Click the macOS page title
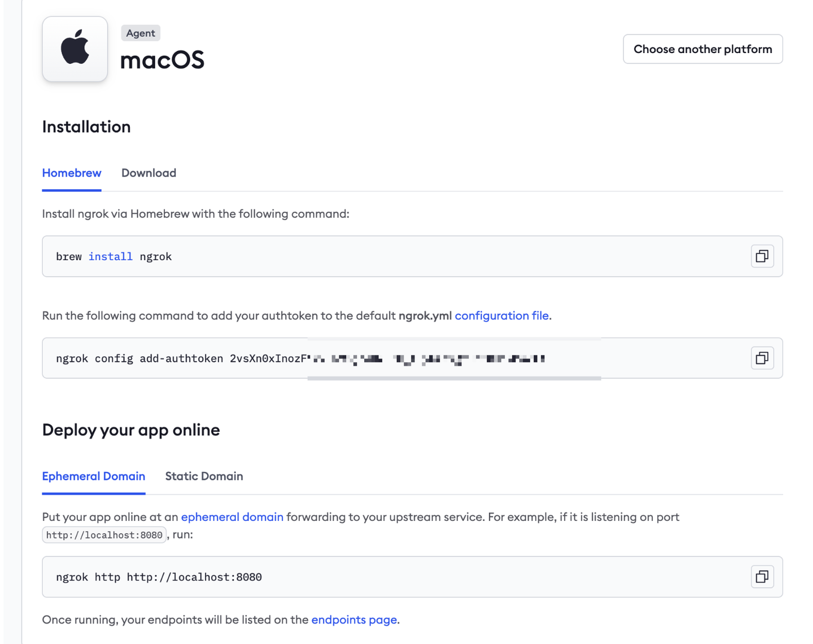This screenshot has width=813, height=644. [x=162, y=60]
